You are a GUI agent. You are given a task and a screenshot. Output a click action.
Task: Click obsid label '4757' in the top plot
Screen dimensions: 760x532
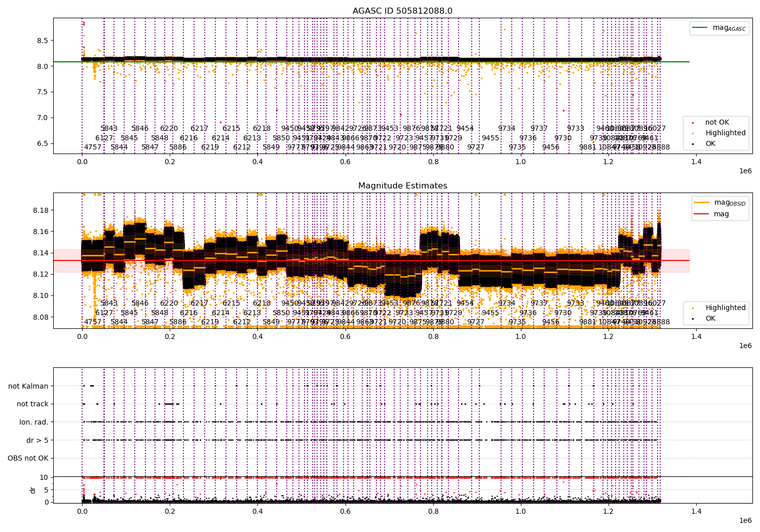click(93, 147)
